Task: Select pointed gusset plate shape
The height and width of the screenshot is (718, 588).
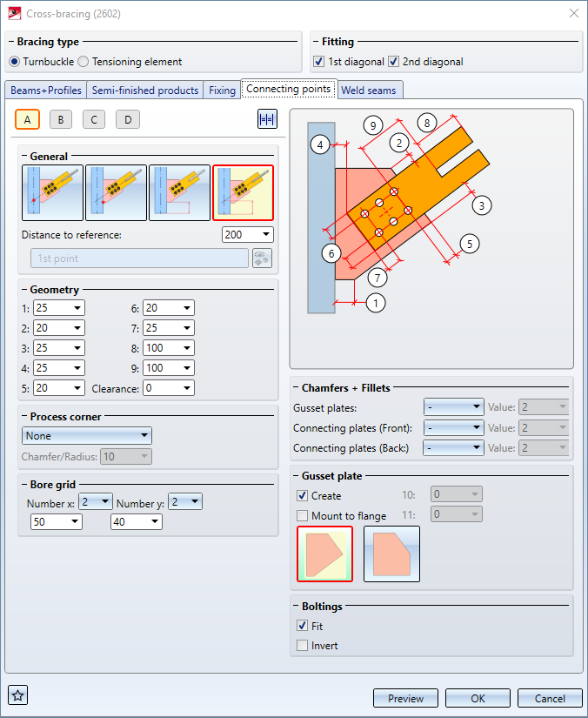Action: tap(325, 554)
